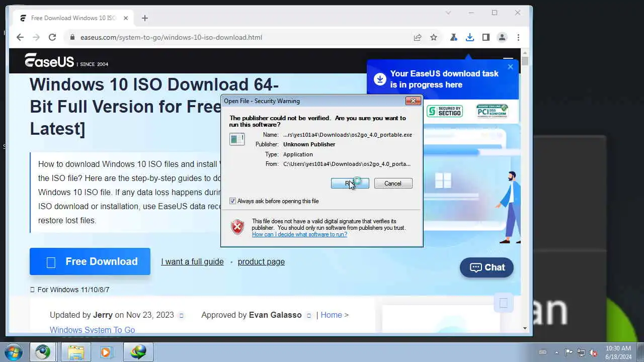
Task: Click the download arrow icon in blue popup
Action: pos(380,79)
